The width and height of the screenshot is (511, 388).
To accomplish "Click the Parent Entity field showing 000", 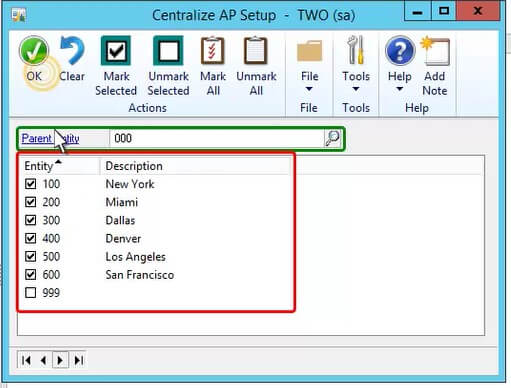I will tap(217, 138).
